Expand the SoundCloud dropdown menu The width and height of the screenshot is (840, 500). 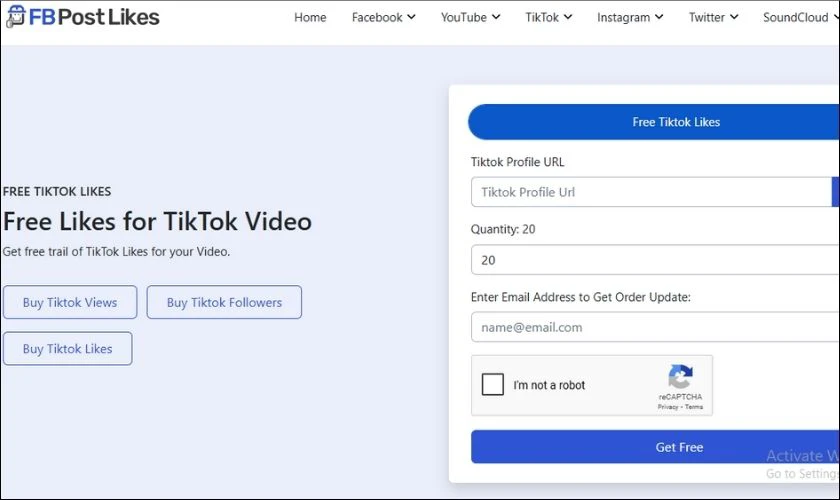pos(801,18)
